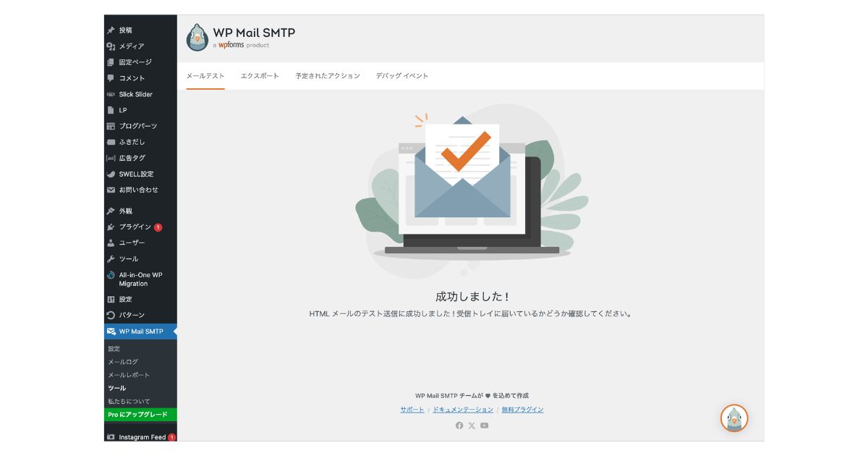Viewport: 868px width, 456px height.
Task: Open the ドキュメンテーション link
Action: 463,410
